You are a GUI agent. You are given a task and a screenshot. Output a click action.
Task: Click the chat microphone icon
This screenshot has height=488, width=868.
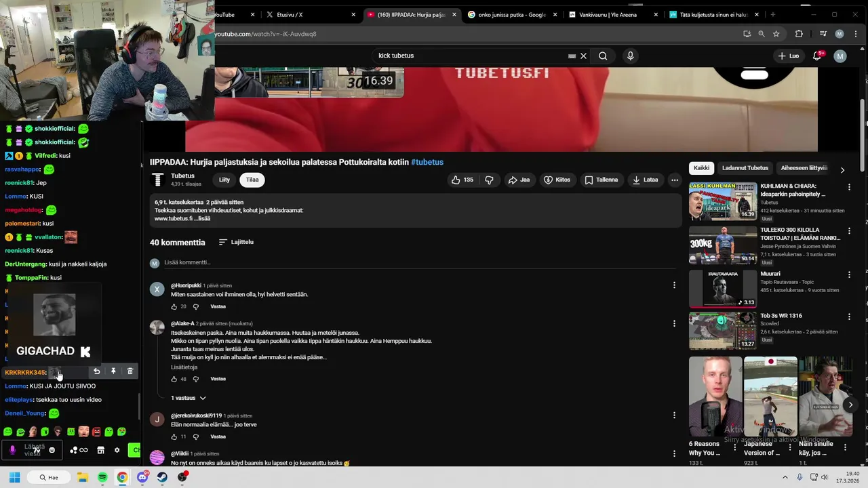(12, 450)
